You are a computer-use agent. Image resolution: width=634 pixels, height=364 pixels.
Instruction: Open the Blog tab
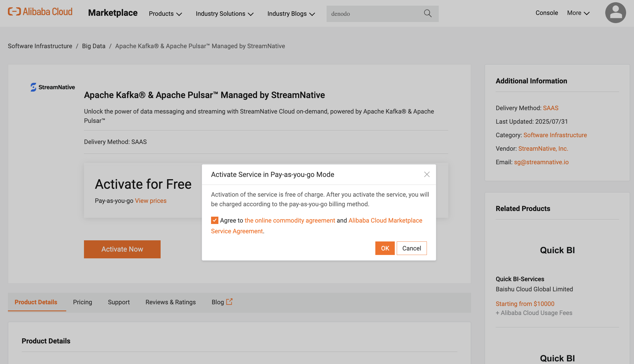pos(218,302)
